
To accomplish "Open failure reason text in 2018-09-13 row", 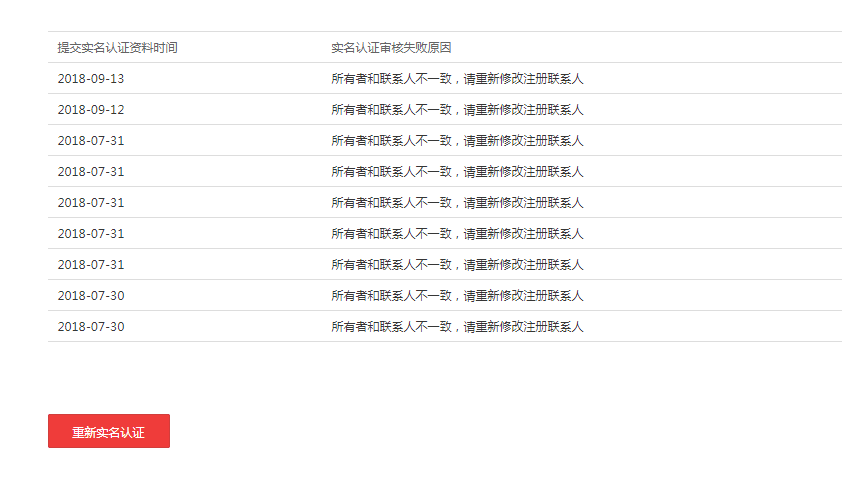I will [457, 79].
